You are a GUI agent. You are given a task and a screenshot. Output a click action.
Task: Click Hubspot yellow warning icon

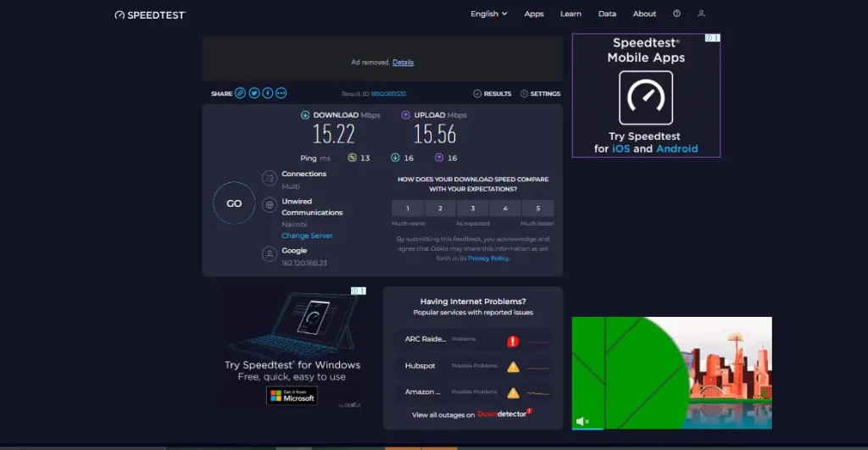(x=513, y=366)
